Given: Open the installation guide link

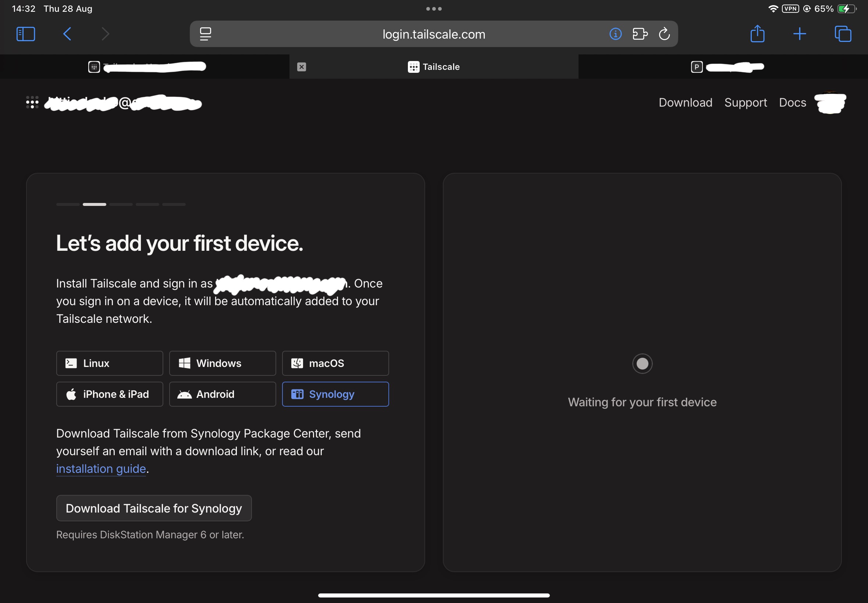Looking at the screenshot, I should 101,468.
